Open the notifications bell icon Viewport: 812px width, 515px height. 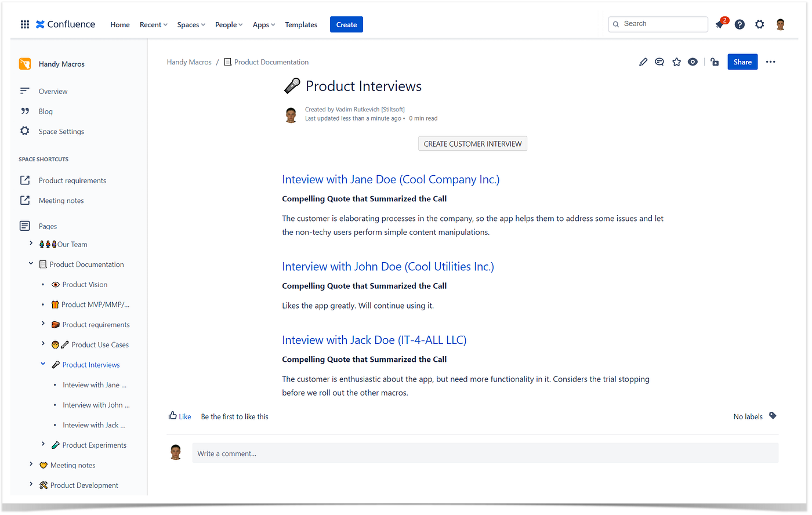pos(720,24)
